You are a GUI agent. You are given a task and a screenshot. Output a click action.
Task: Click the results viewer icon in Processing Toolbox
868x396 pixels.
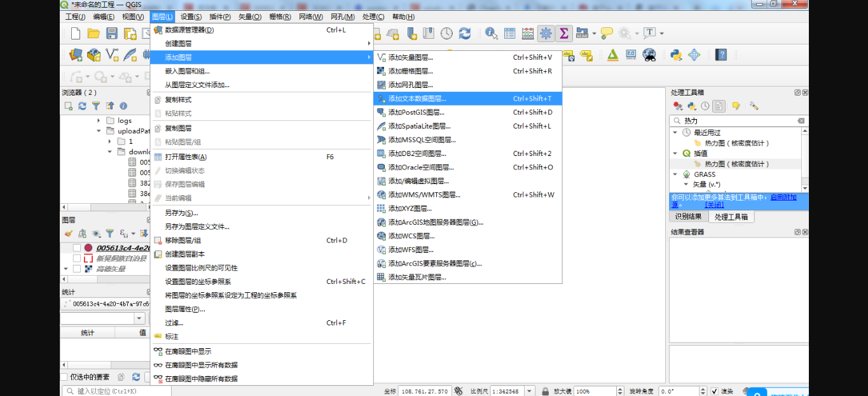pyautogui.click(x=719, y=106)
